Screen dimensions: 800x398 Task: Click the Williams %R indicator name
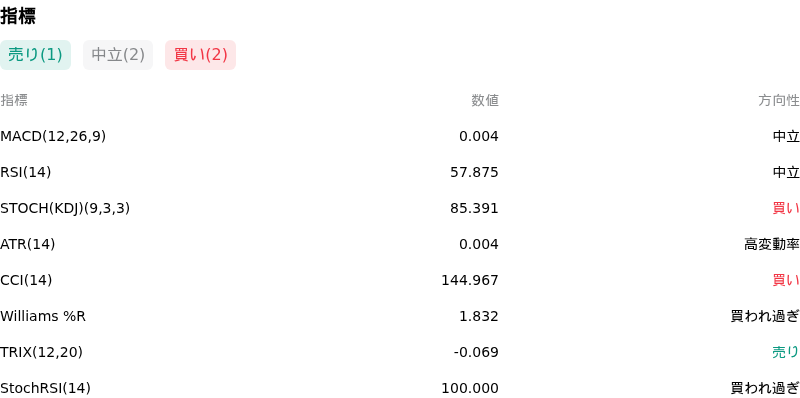[43, 316]
